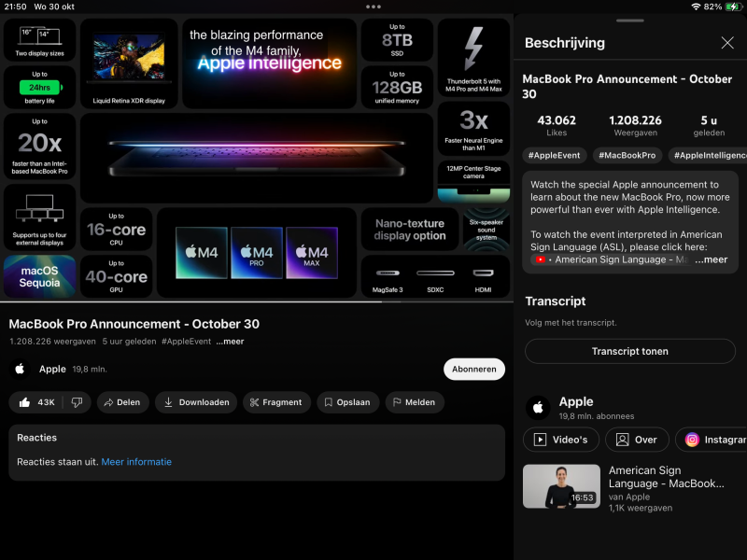Screen dimensions: 747x560
Task: Download the video via Downloaden
Action: (x=196, y=402)
